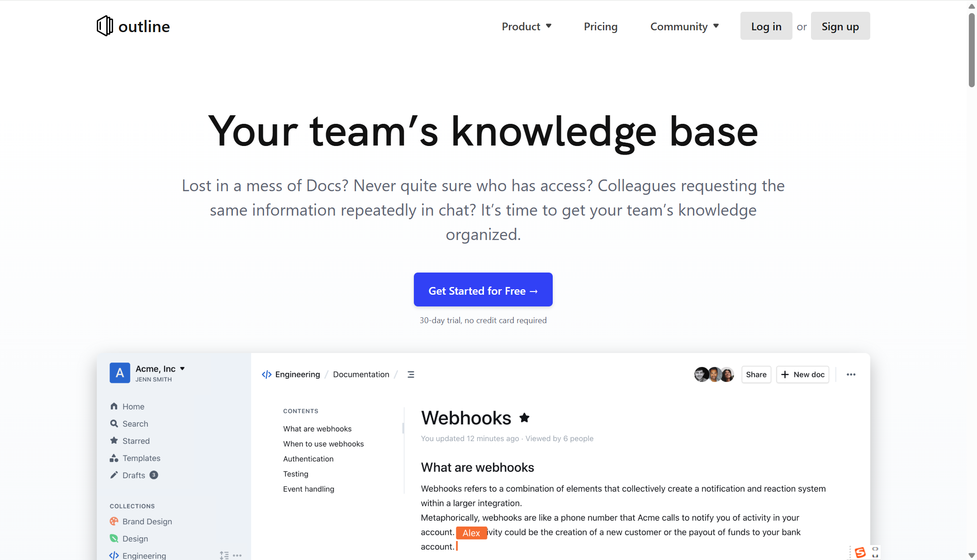977x560 pixels.
Task: Click the Log in button
Action: 766,26
